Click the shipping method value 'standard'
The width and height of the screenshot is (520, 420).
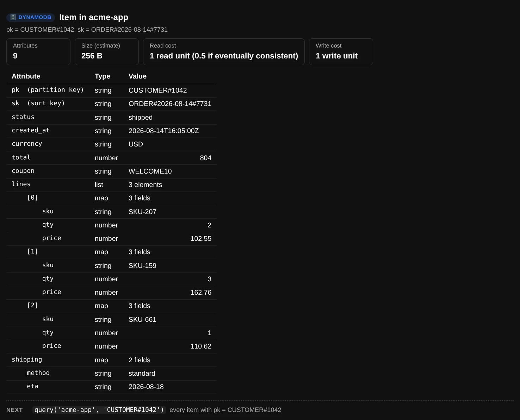pos(142,374)
